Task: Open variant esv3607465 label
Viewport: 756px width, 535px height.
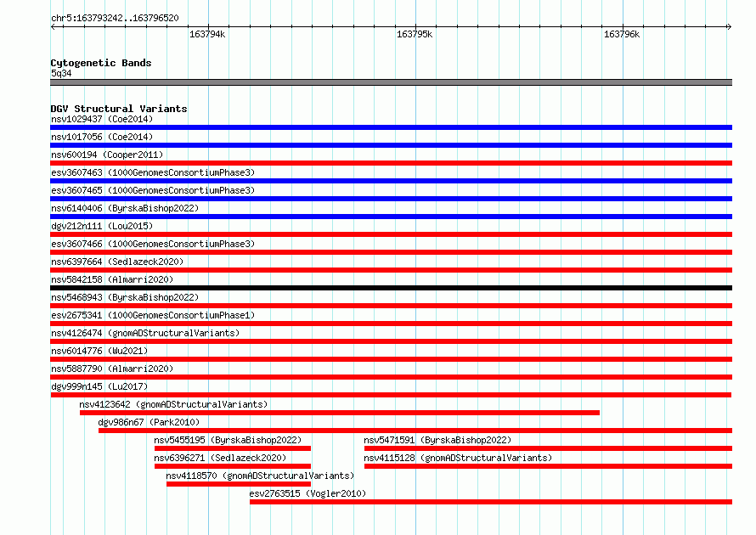Action: point(153,190)
